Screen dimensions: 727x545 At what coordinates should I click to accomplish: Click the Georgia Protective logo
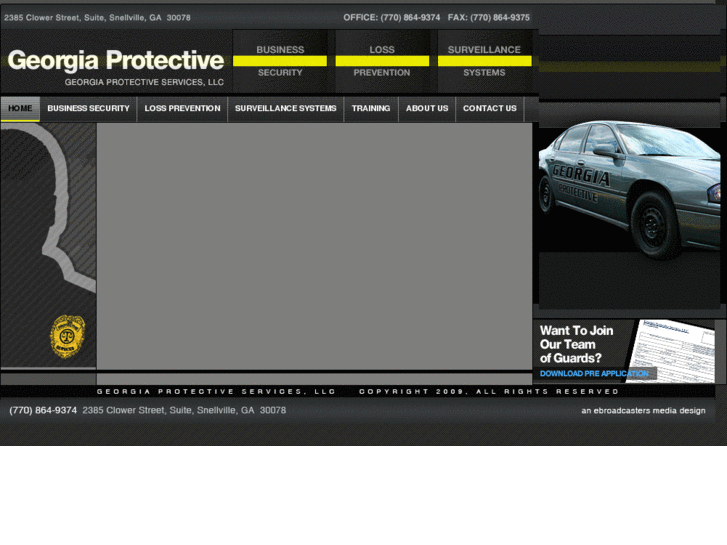(116, 61)
